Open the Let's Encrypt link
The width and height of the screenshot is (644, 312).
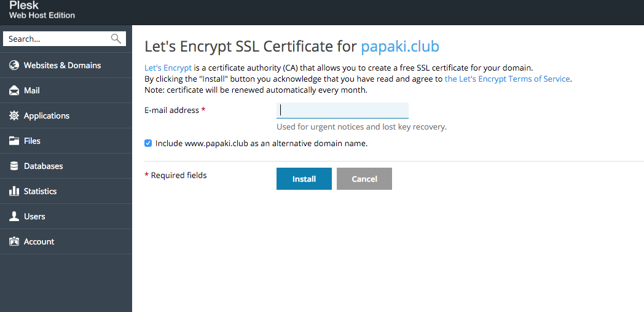point(168,68)
